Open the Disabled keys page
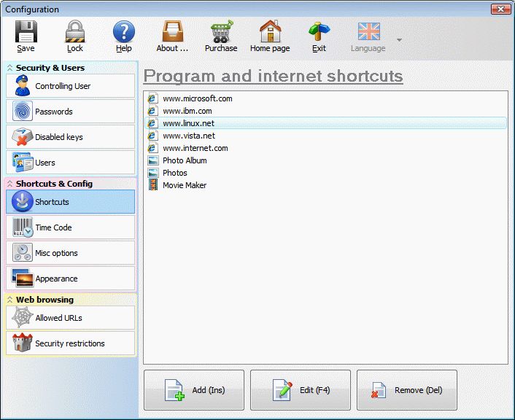Image resolution: width=515 pixels, height=420 pixels. click(x=70, y=137)
